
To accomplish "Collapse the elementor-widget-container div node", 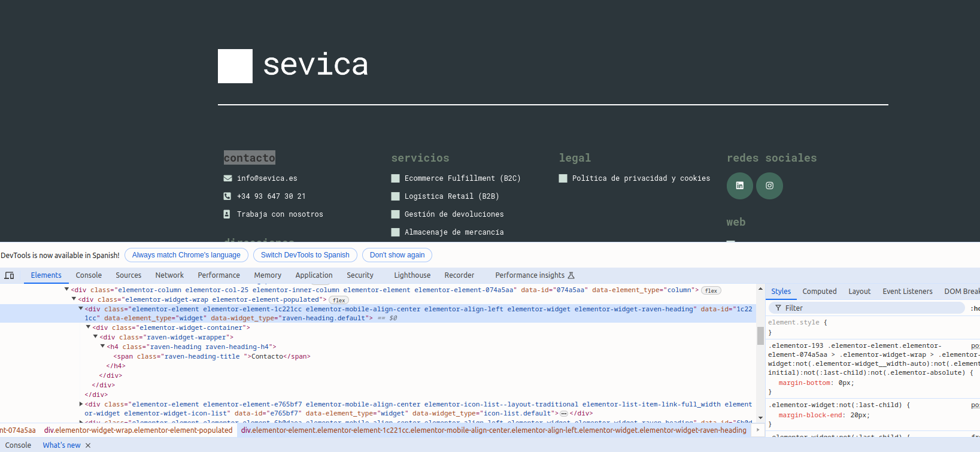I will tap(88, 327).
